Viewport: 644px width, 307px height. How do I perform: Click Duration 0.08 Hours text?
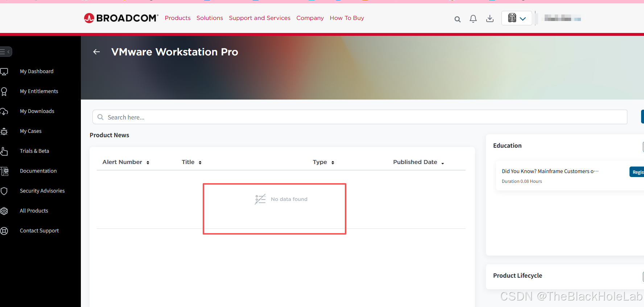tap(522, 181)
